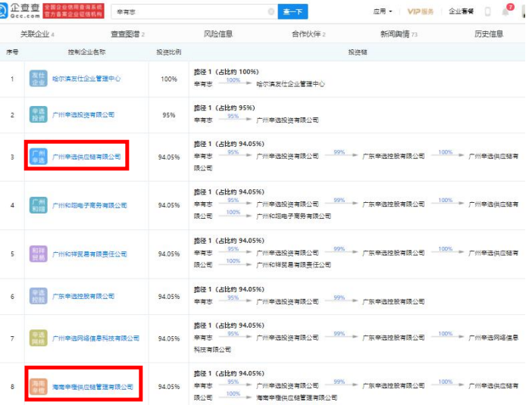Switch to the 关联企业 tab
The height and width of the screenshot is (405, 532).
37,34
